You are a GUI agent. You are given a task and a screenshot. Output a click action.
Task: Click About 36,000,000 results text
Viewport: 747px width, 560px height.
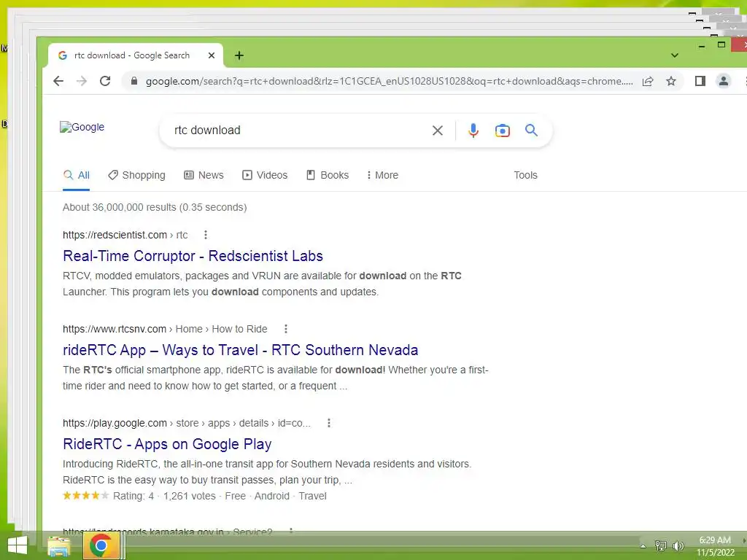pos(155,207)
